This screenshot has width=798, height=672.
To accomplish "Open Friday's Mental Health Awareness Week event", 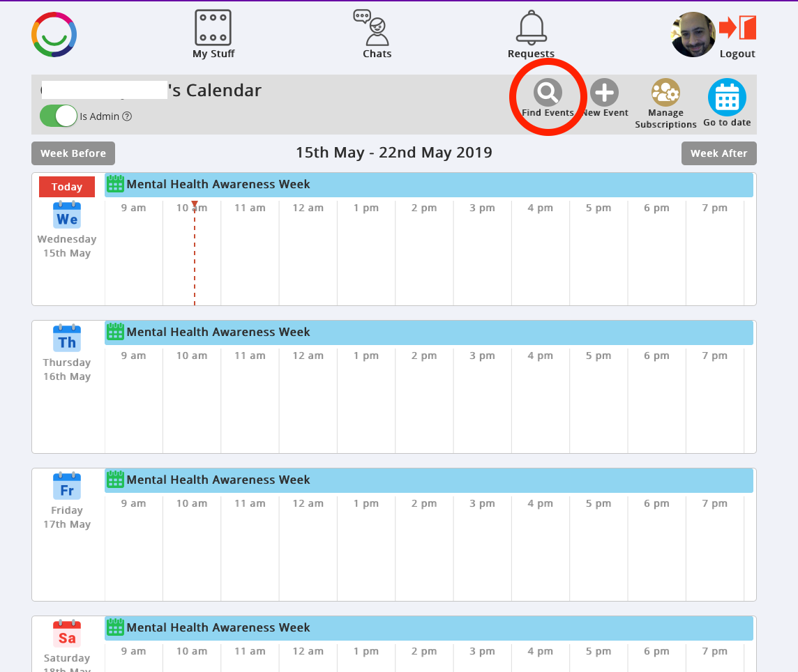I will click(x=429, y=480).
